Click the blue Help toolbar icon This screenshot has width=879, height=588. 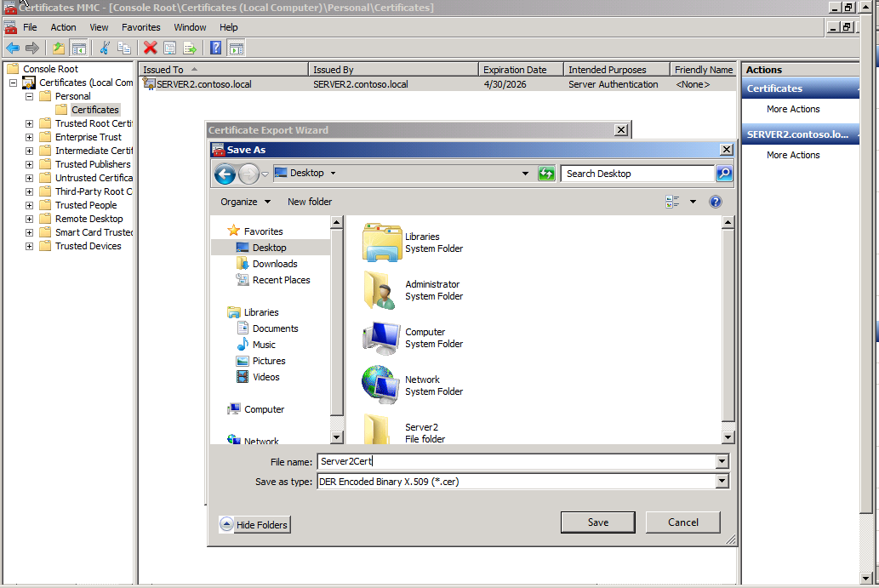point(216,49)
